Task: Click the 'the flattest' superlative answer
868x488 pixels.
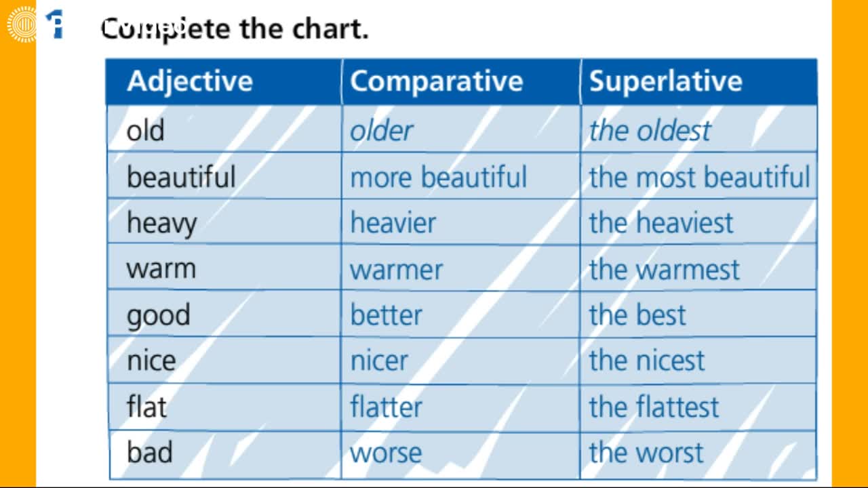Action: point(654,407)
